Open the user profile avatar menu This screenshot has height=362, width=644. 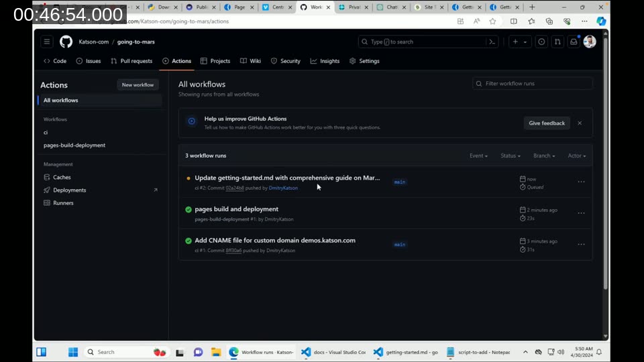click(x=590, y=42)
